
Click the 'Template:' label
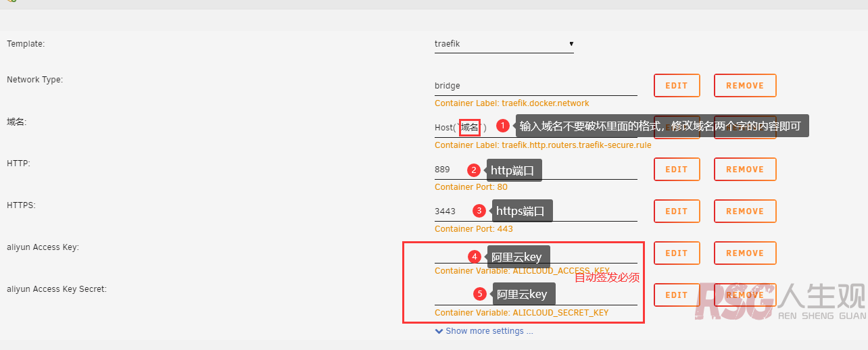point(26,44)
